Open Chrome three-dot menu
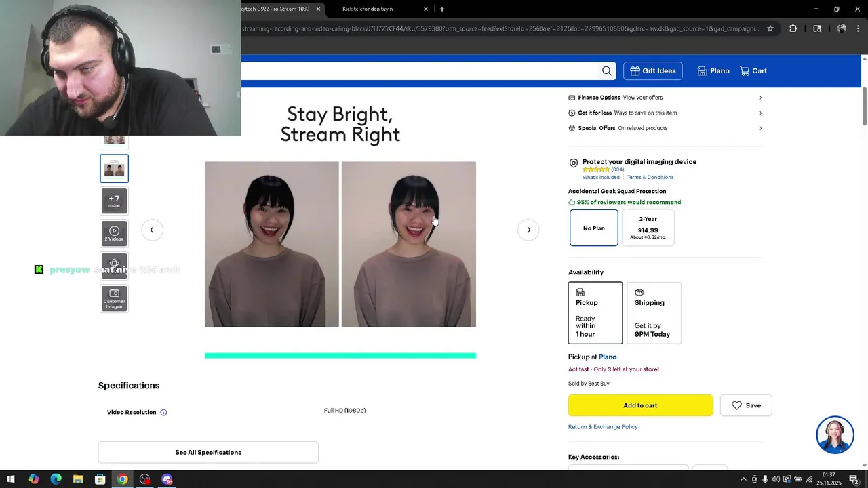Viewport: 868px width, 488px height. click(859, 28)
